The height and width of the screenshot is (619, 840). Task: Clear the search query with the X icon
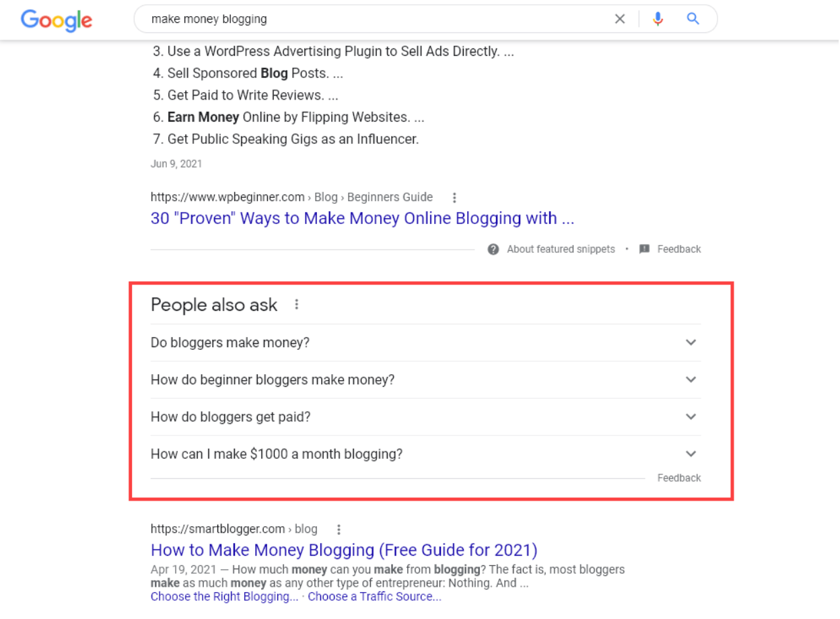point(619,19)
